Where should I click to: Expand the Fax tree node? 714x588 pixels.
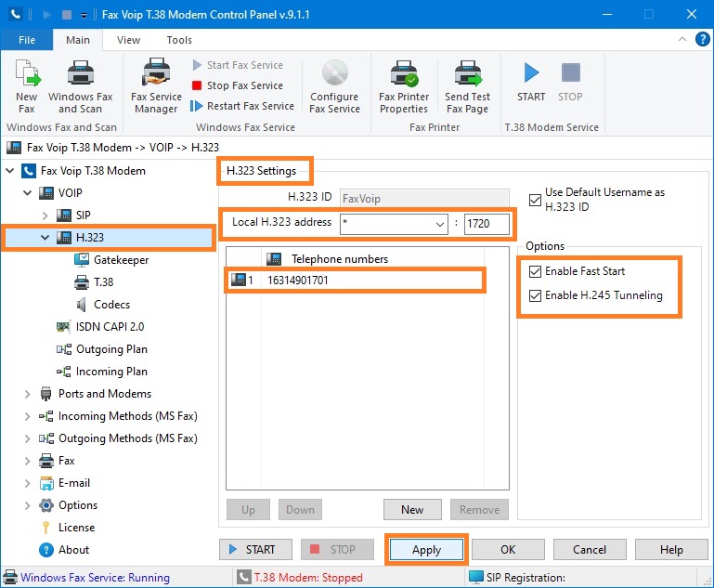click(27, 461)
